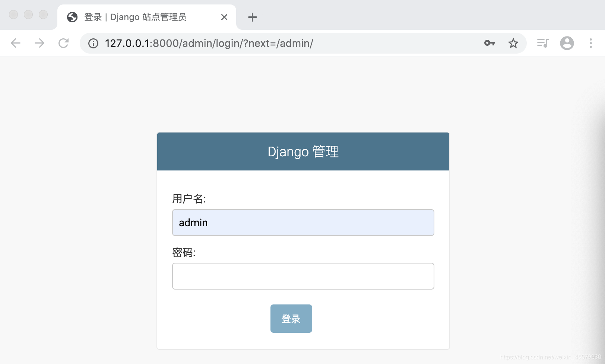Submit the form with 登录 button

coord(291,319)
